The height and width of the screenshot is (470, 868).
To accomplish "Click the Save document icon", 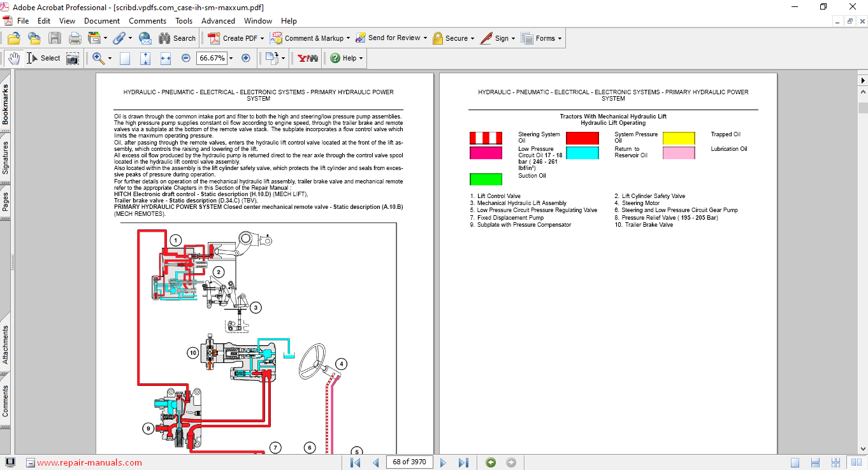I will (x=54, y=38).
